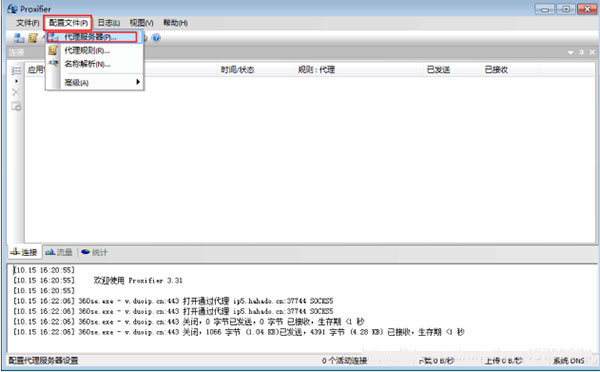Expand the small arrow in side strip
600x372 pixels.
click(16, 81)
